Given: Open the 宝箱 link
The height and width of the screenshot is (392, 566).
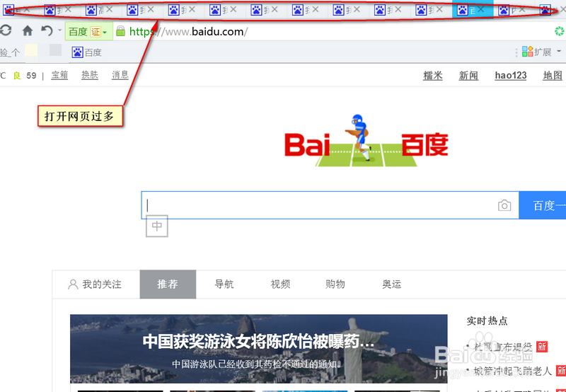Looking at the screenshot, I should [59, 75].
